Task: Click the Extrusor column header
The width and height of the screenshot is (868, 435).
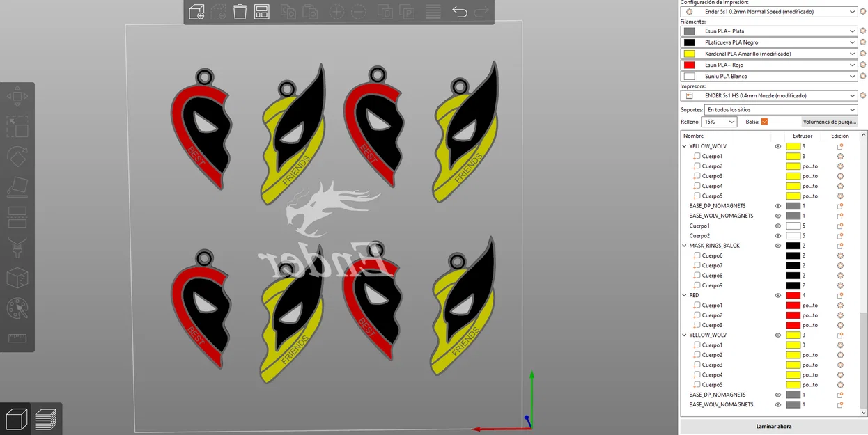Action: (803, 136)
